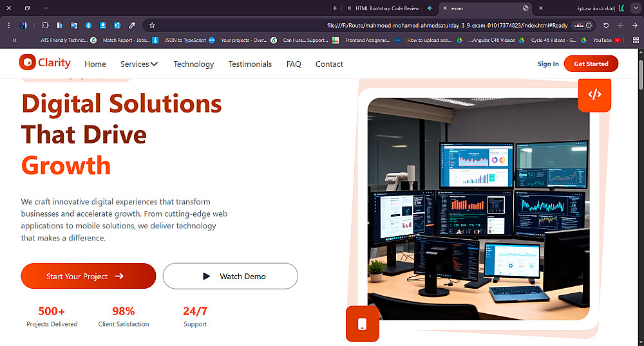The image size is (644, 346).
Task: Reload the page
Action: pyautogui.click(x=606, y=26)
